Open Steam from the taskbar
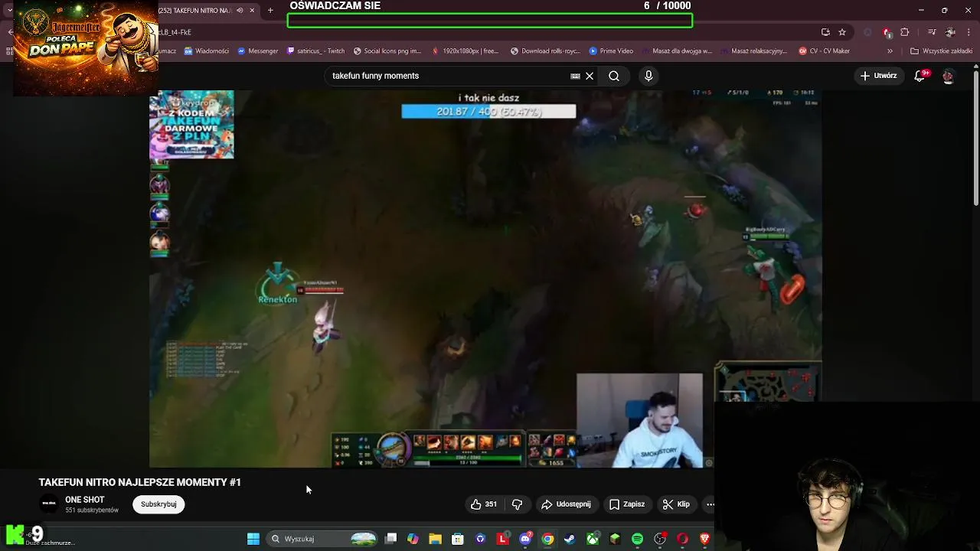This screenshot has height=551, width=980. point(570,539)
